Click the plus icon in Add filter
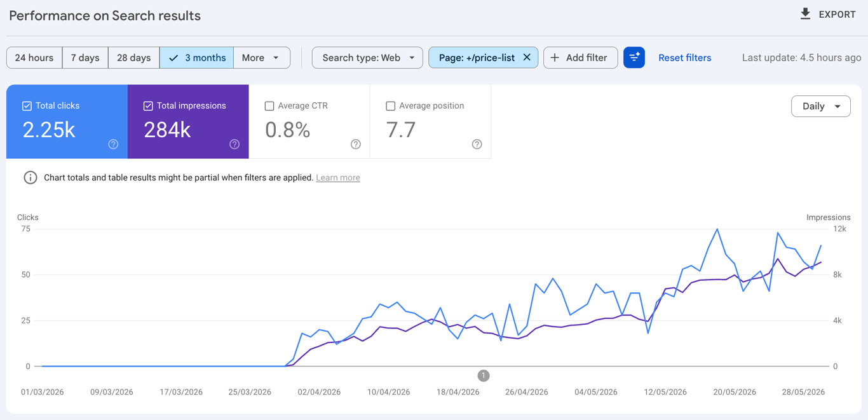The width and height of the screenshot is (868, 420). (555, 58)
